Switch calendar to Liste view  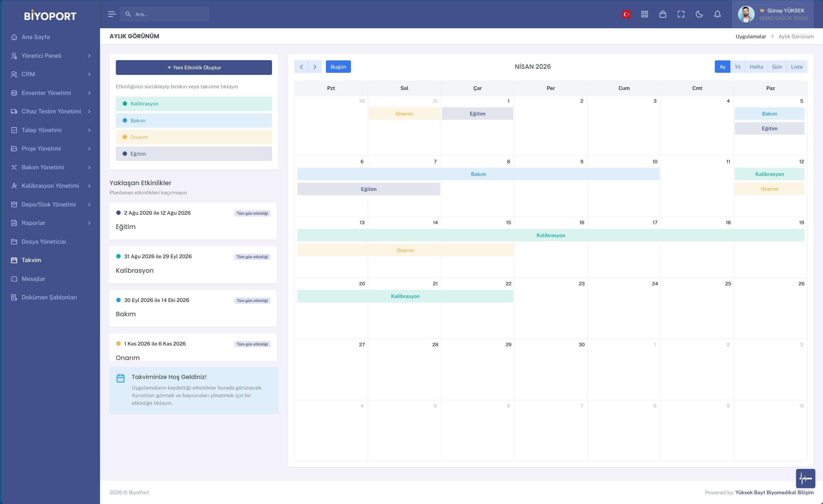point(797,67)
